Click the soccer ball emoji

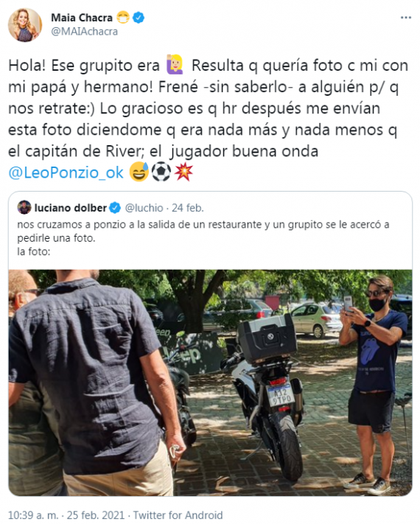(161, 172)
